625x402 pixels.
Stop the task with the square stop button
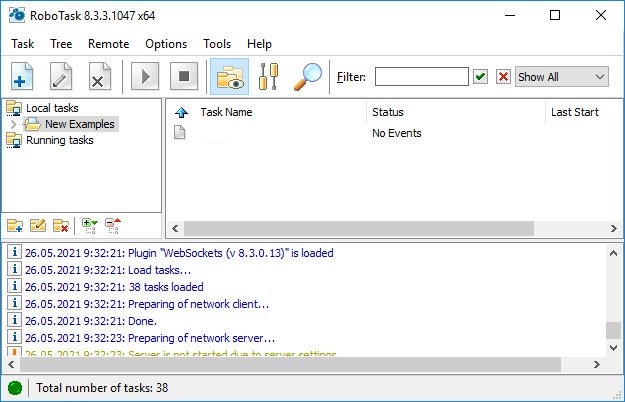click(184, 76)
